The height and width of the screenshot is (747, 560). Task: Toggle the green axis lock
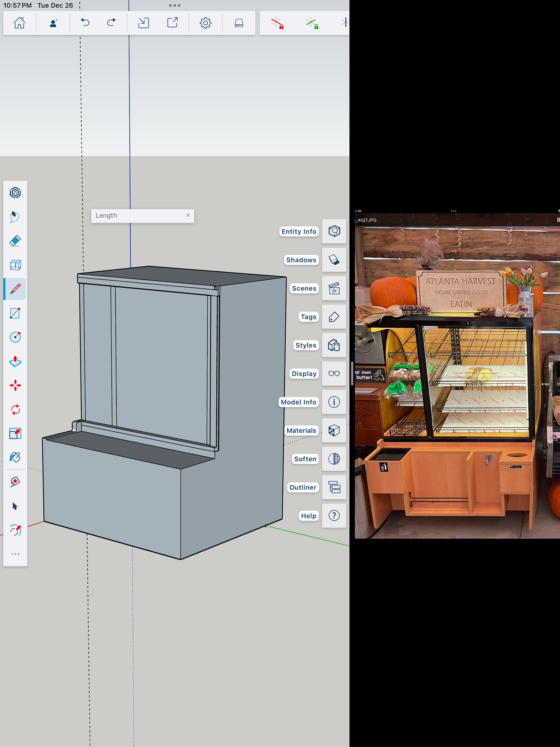312,23
